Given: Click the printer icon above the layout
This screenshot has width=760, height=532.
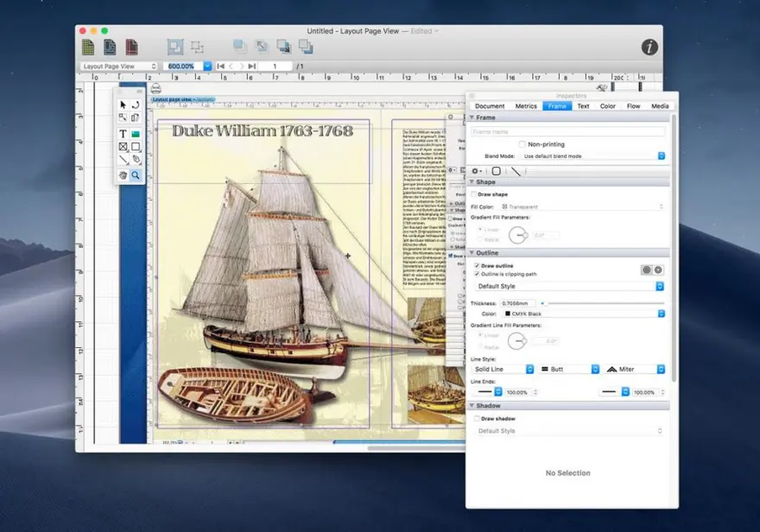Looking at the screenshot, I should (x=155, y=88).
